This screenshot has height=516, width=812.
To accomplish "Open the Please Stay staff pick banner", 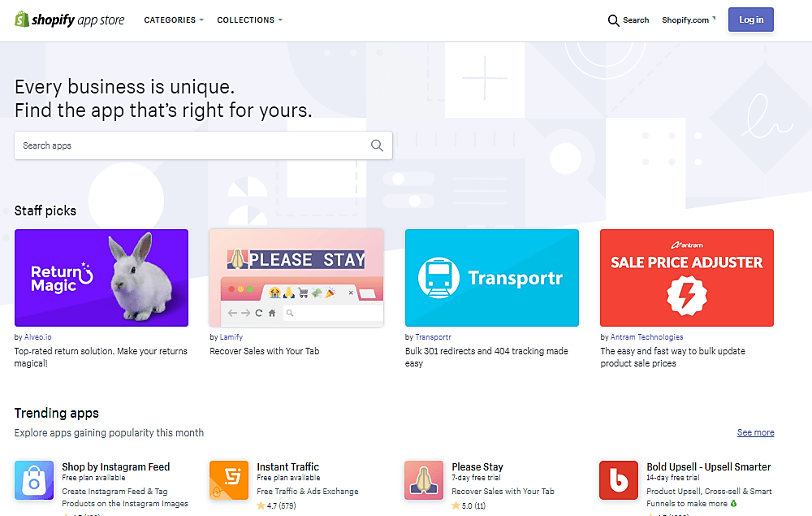I will click(x=296, y=278).
